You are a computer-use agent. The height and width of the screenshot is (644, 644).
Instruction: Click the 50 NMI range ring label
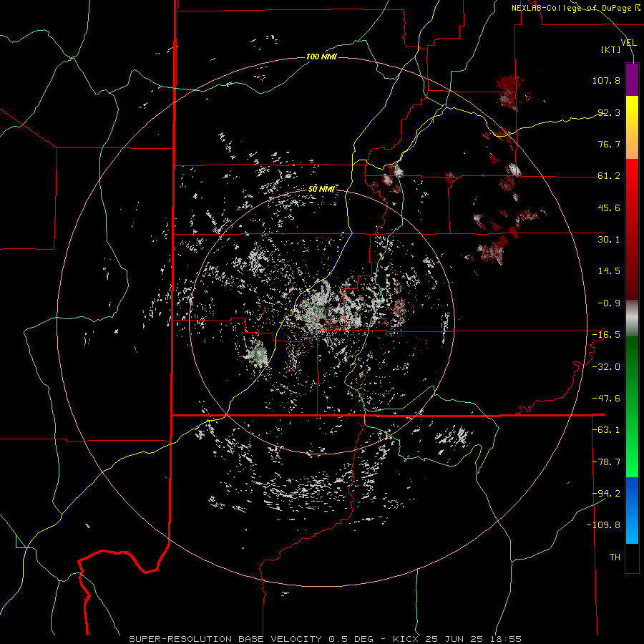click(x=321, y=189)
